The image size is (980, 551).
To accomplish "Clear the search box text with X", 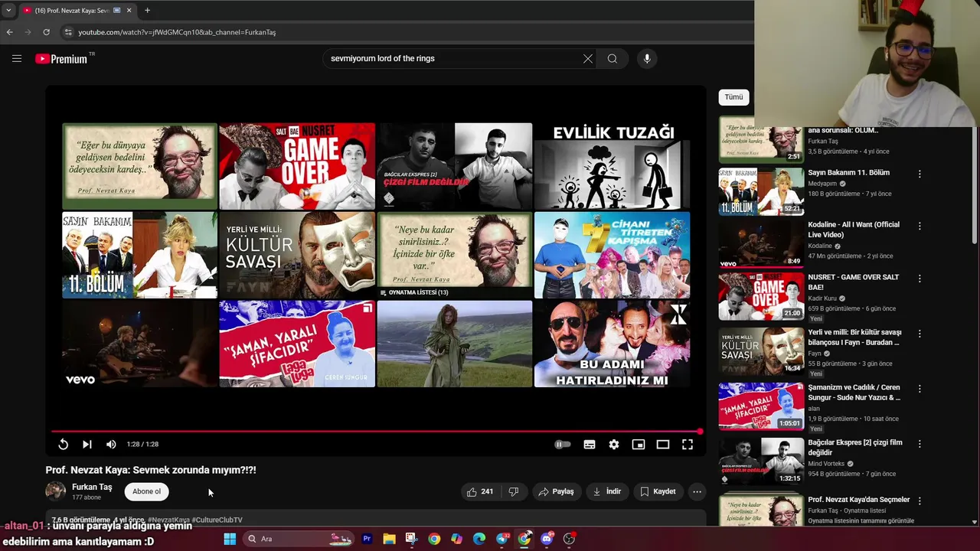I will [588, 59].
